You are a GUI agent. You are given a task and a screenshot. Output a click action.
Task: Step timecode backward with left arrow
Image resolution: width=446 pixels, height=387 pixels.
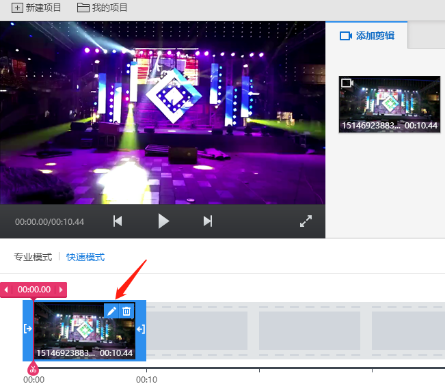pos(6,290)
